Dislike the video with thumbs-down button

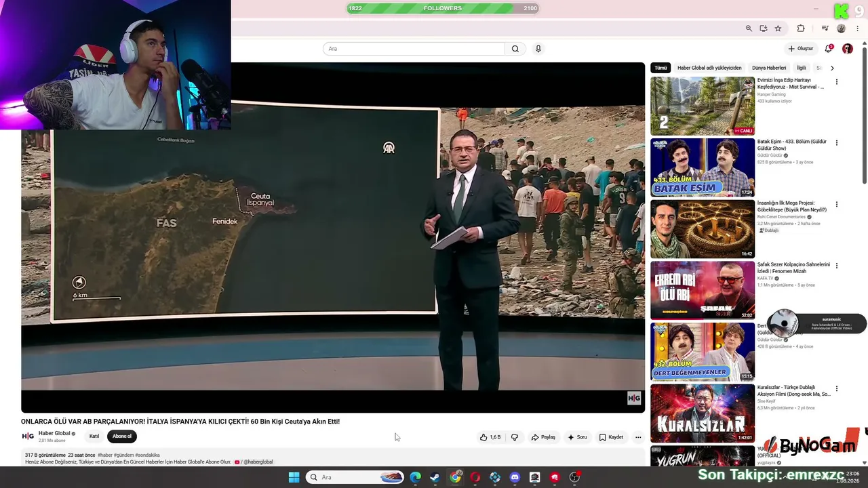tap(515, 437)
